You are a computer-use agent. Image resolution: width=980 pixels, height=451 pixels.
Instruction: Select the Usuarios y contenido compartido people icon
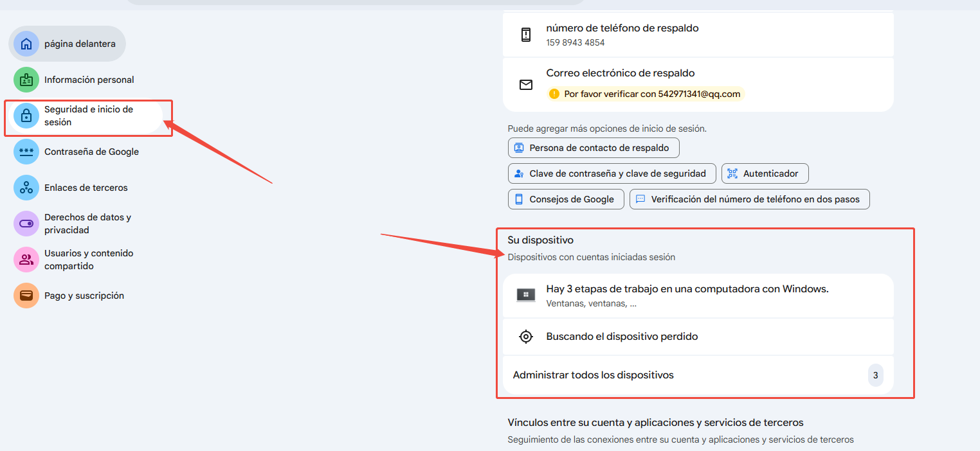[x=26, y=259]
